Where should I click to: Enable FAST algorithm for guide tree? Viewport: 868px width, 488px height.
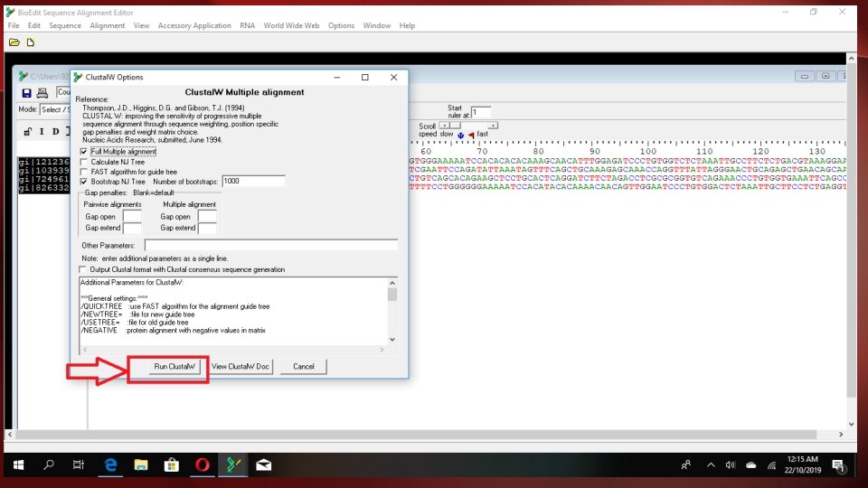coord(83,172)
